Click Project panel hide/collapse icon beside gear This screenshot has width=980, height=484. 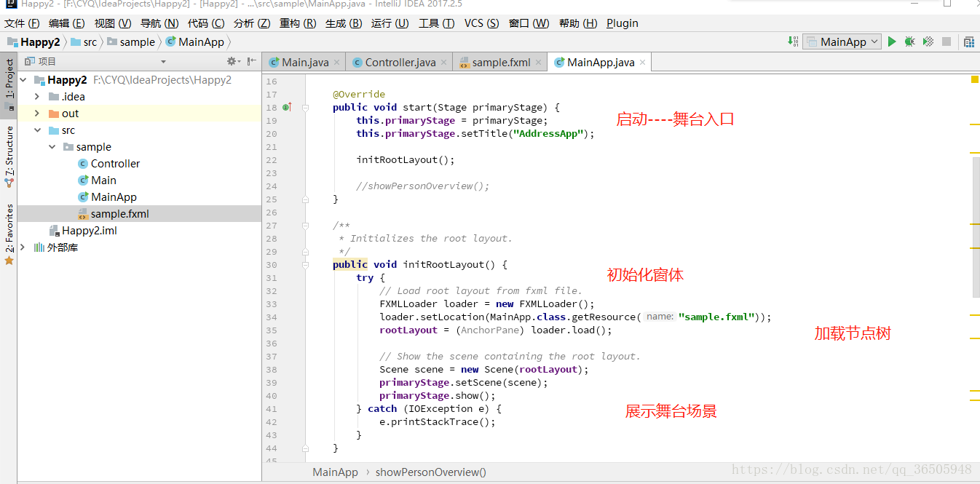tap(252, 62)
